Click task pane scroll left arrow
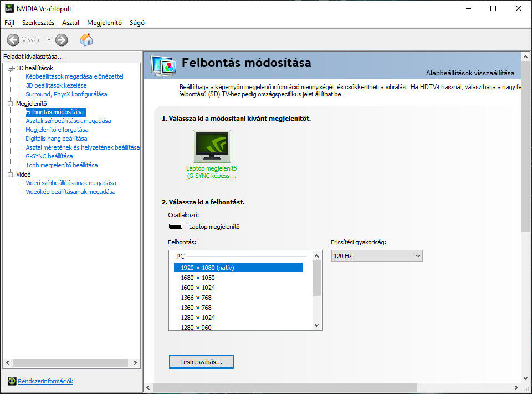 pos(8,362)
